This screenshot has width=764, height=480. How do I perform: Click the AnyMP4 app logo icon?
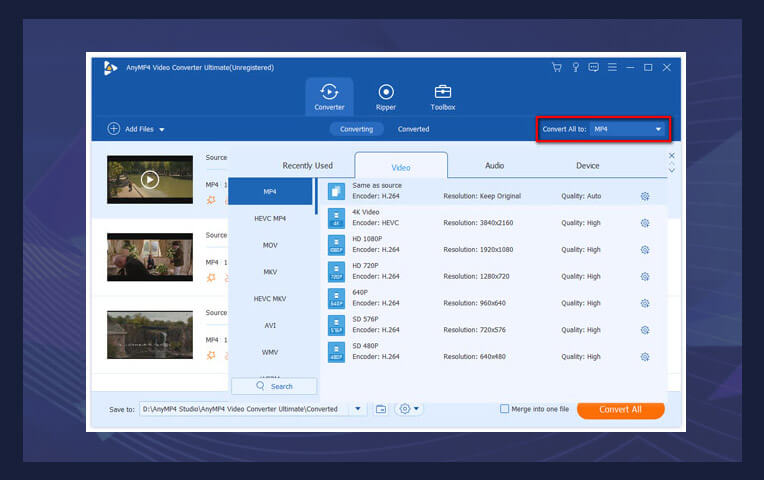coord(110,68)
